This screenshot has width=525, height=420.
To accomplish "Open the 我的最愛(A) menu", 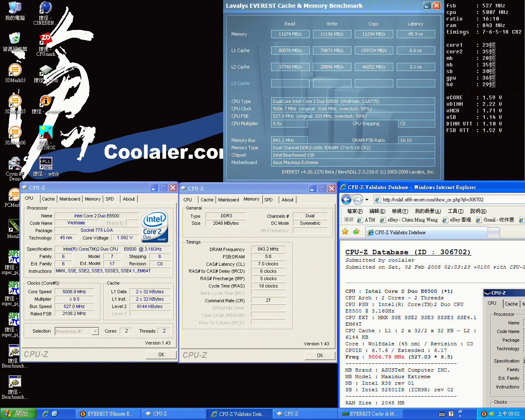I will (x=428, y=211).
